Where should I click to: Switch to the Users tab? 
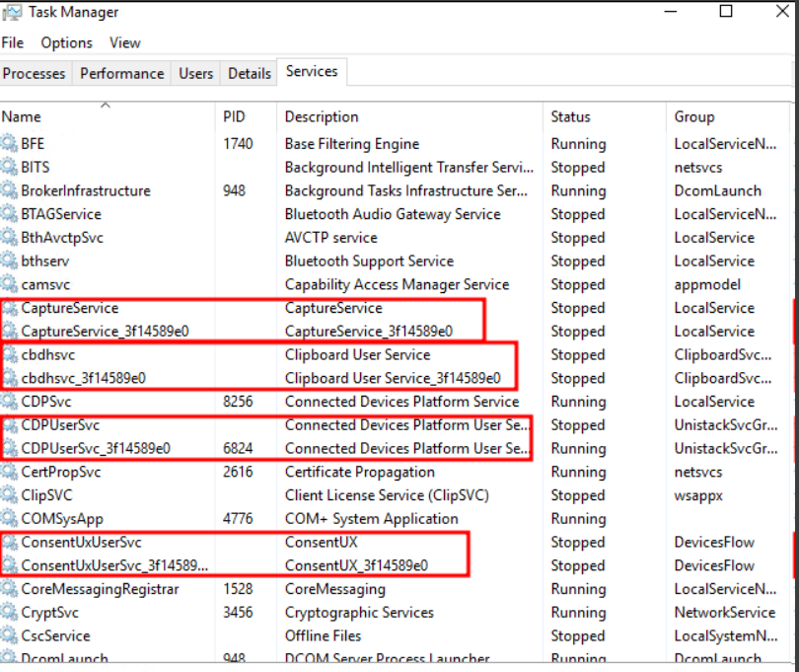(x=195, y=73)
